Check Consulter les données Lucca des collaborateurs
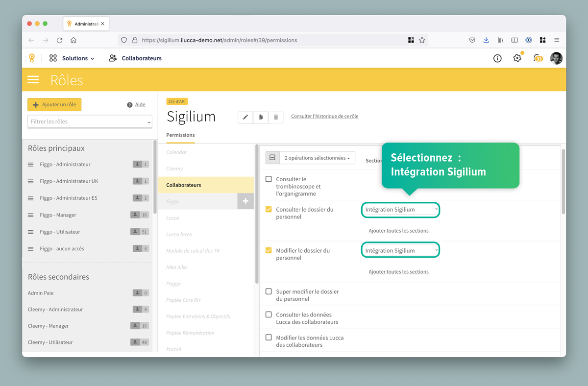This screenshot has height=386, width=588. tap(269, 314)
